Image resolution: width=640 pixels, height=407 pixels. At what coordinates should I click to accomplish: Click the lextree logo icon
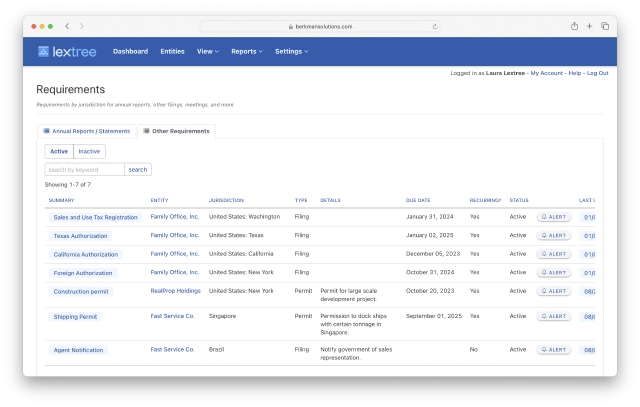pyautogui.click(x=43, y=51)
